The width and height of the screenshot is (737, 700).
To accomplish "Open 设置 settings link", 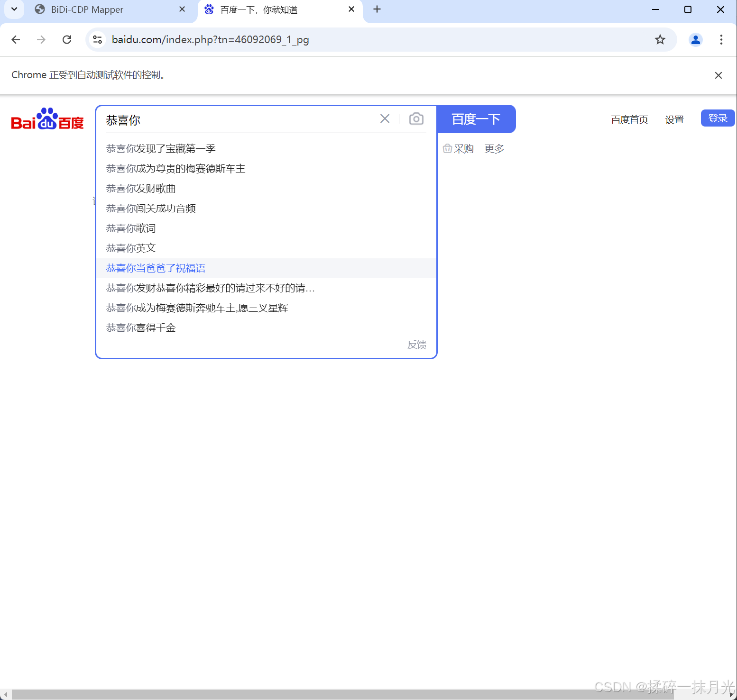I will point(674,119).
